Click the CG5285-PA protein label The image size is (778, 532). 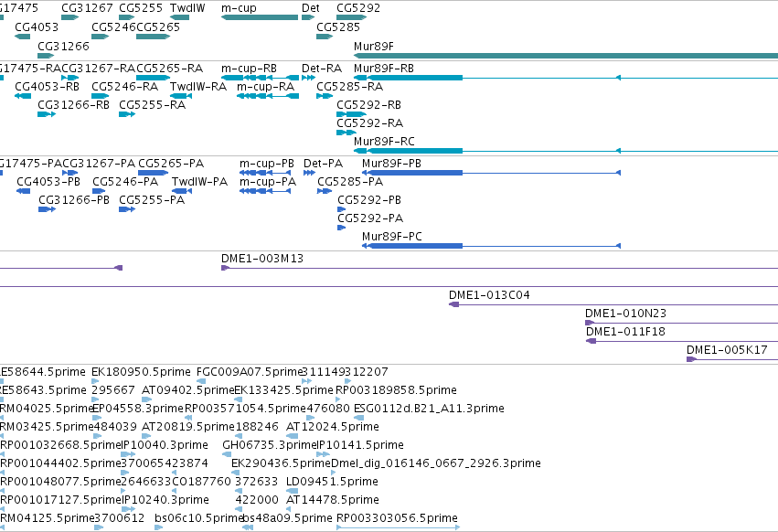coord(350,182)
